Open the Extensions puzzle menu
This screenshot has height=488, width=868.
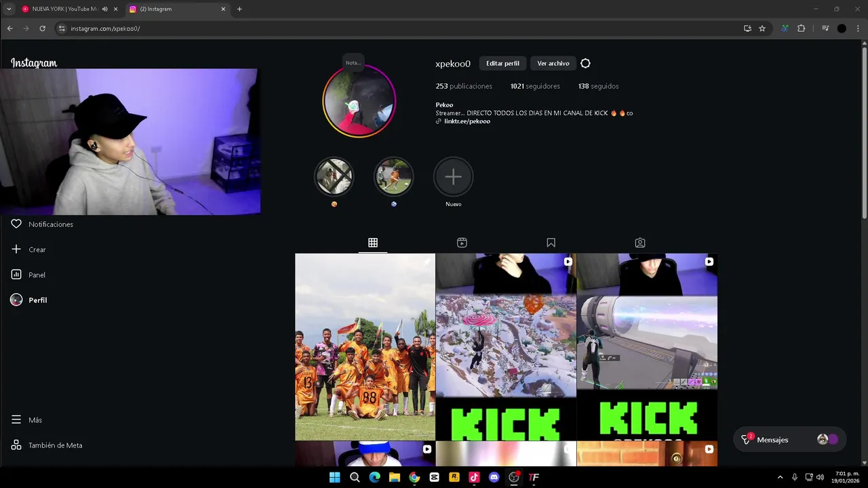801,28
